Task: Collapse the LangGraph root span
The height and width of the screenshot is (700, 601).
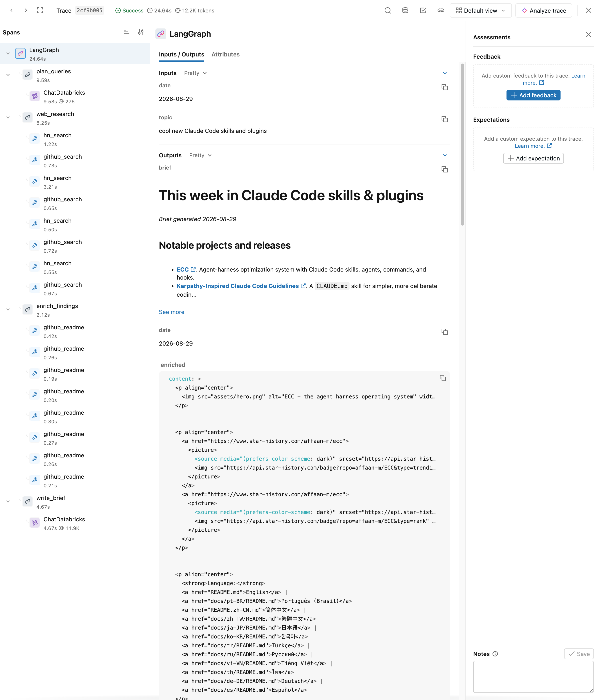Action: 8,53
